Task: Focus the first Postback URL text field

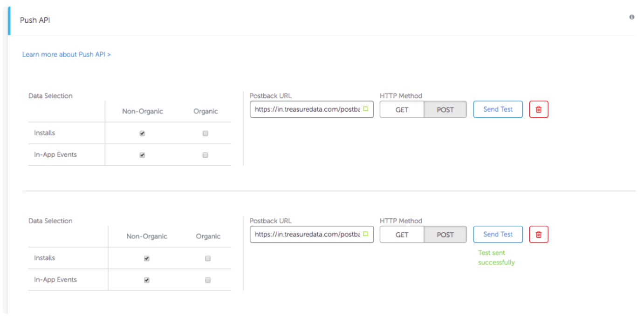Action: coord(307,110)
